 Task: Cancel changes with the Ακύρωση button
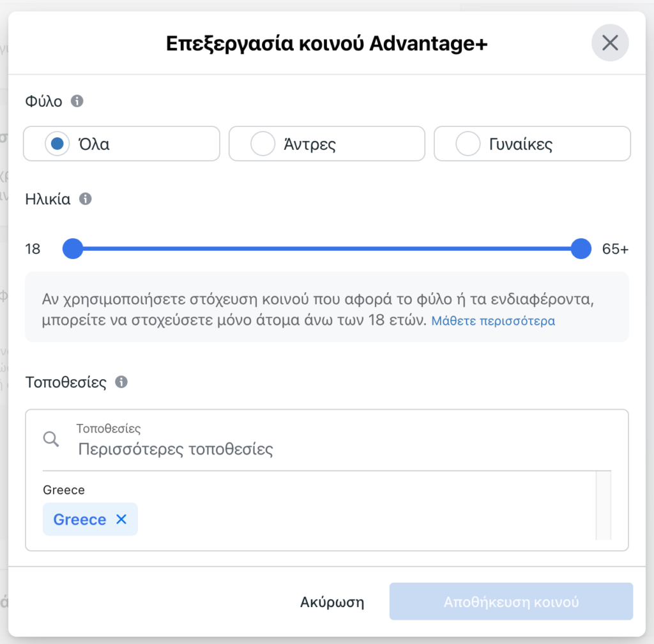(332, 602)
